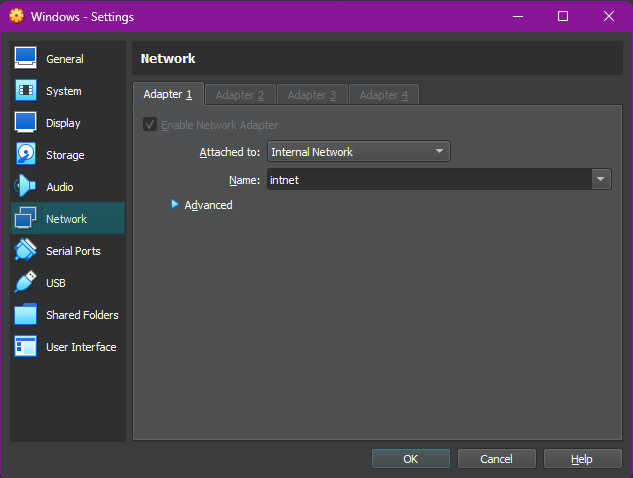Click the Audio speaker icon
633x478 pixels.
(25, 186)
